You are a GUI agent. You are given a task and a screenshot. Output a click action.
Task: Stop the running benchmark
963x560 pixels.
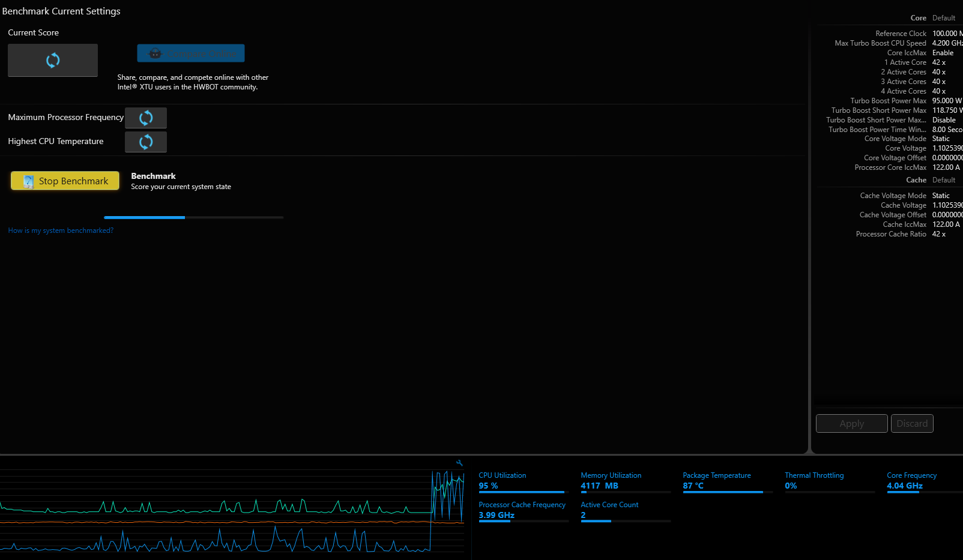(65, 181)
